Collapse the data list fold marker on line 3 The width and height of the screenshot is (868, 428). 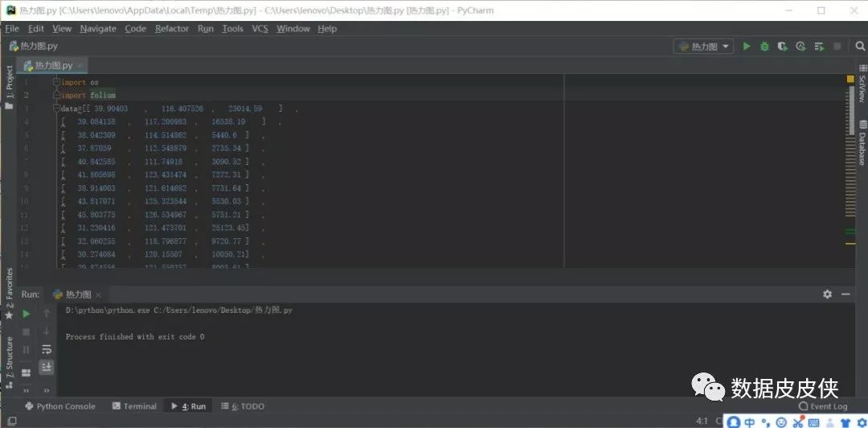click(x=56, y=109)
